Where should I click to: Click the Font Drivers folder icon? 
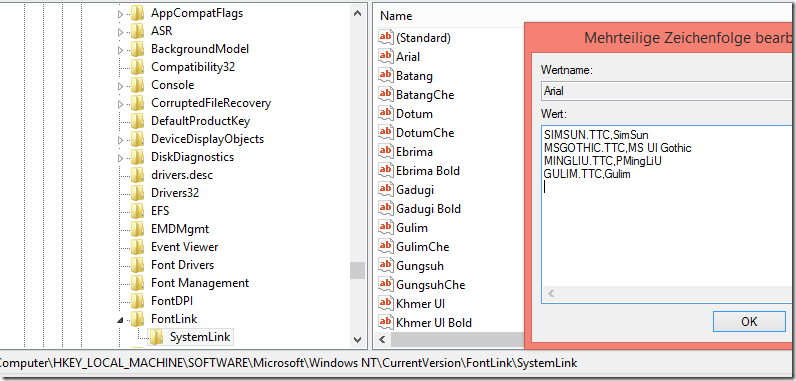pyautogui.click(x=137, y=265)
